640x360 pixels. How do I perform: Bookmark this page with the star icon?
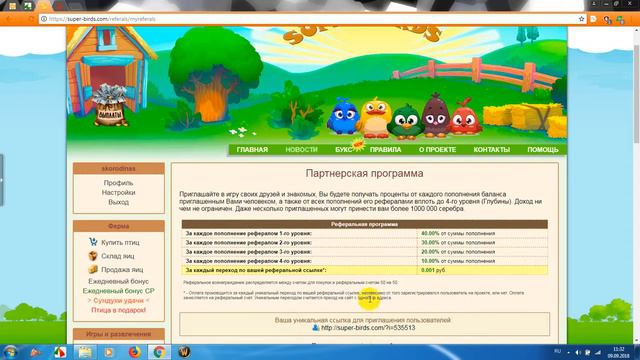point(581,19)
